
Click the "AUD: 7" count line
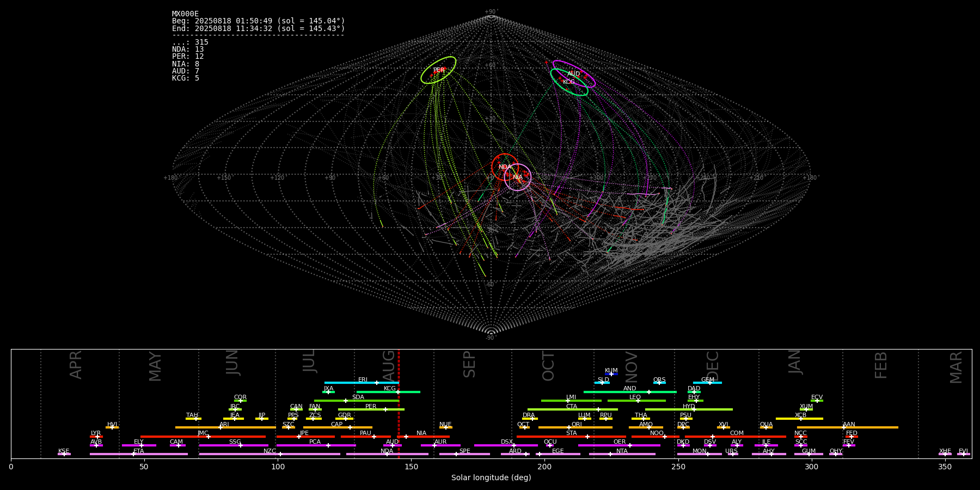[186, 71]
